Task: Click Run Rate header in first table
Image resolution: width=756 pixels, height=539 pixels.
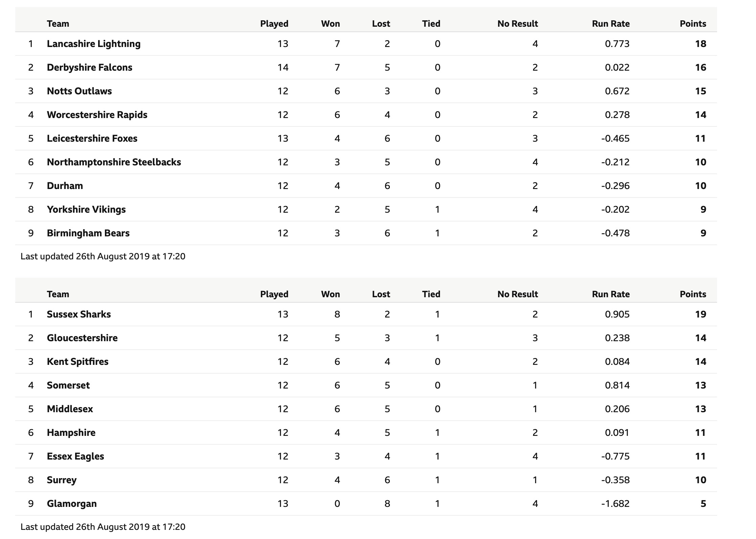Action: pyautogui.click(x=611, y=24)
